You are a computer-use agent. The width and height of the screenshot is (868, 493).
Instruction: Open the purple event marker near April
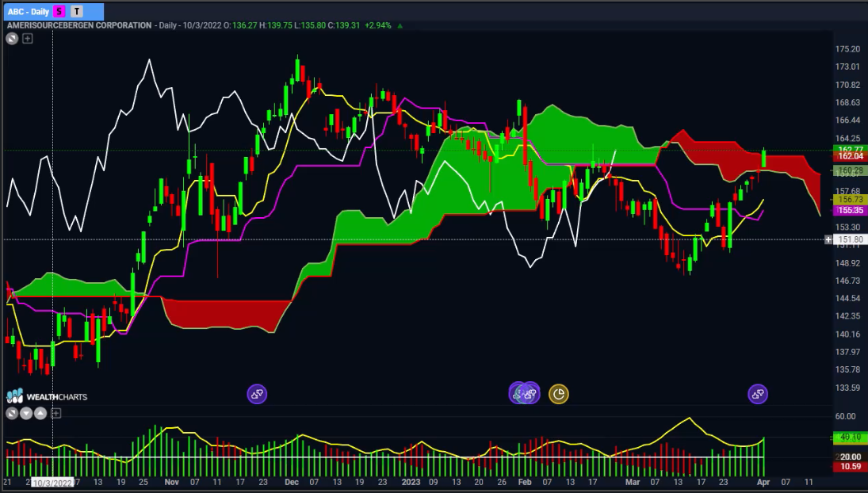pyautogui.click(x=758, y=394)
